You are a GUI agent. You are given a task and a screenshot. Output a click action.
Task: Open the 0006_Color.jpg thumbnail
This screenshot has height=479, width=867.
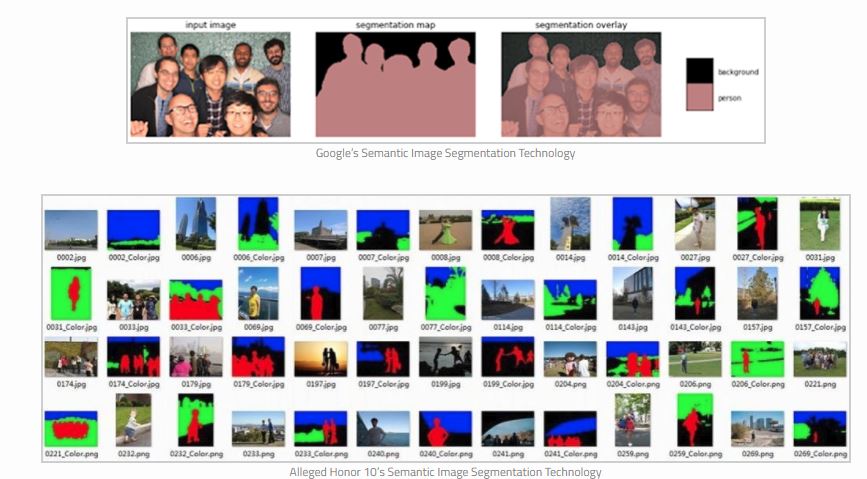tap(258, 224)
